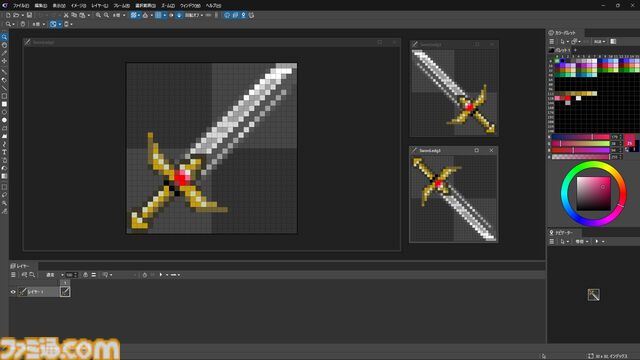
Task: Toggle the highlighted tile-view icon in top toolbar
Action: 133,15
